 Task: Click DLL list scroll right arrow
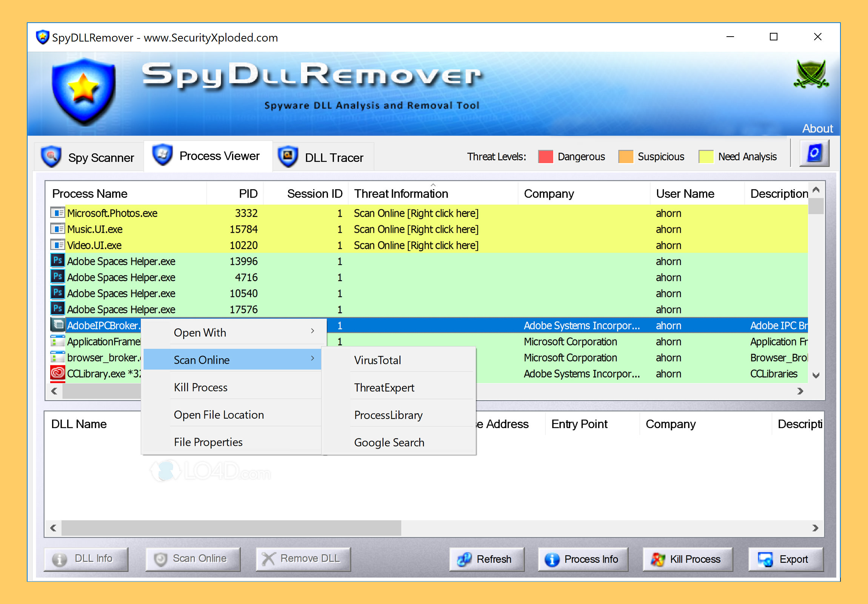(815, 528)
